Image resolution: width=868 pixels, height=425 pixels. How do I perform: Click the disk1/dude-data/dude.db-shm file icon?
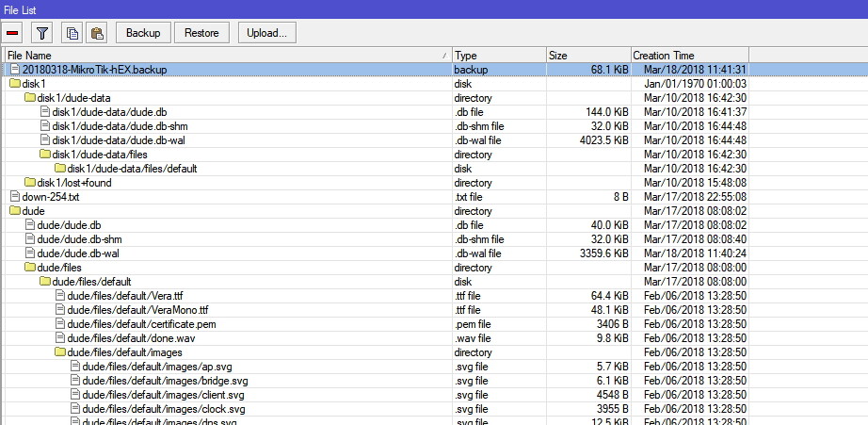tap(46, 125)
